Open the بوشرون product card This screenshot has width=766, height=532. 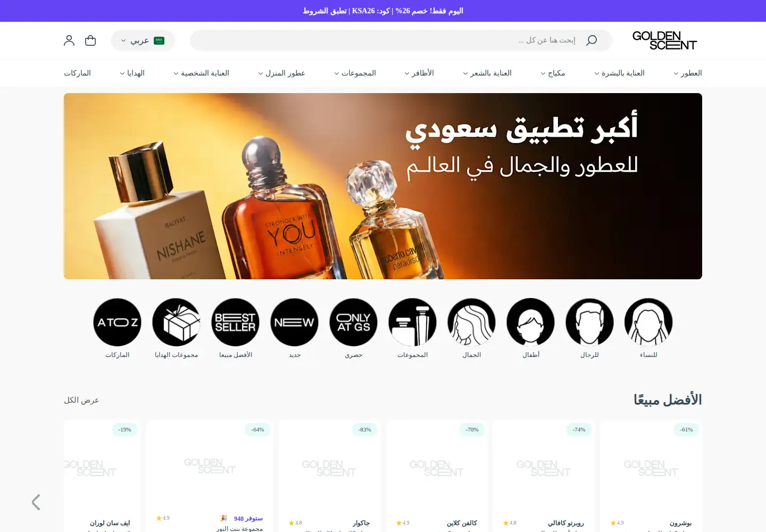(x=651, y=476)
